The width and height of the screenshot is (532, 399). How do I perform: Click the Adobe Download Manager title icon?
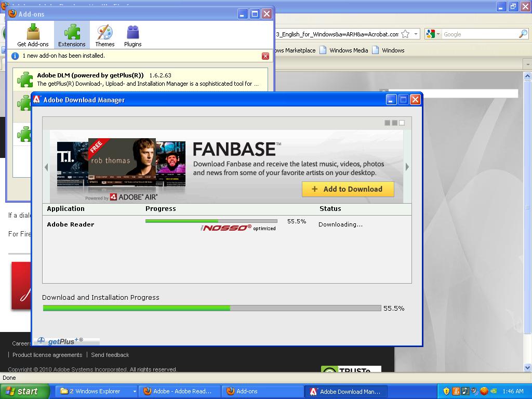pyautogui.click(x=37, y=99)
